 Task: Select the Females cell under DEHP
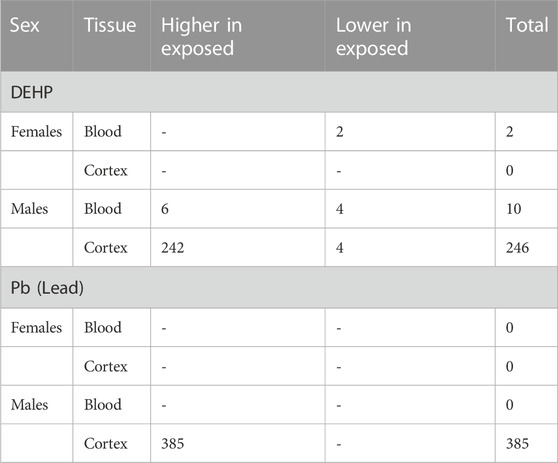[x=36, y=132]
